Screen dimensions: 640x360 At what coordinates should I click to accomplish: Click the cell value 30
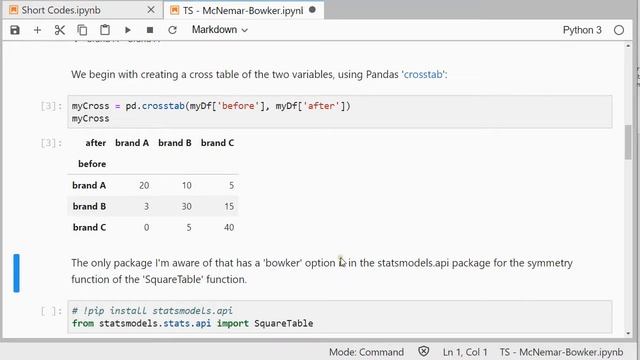click(187, 206)
